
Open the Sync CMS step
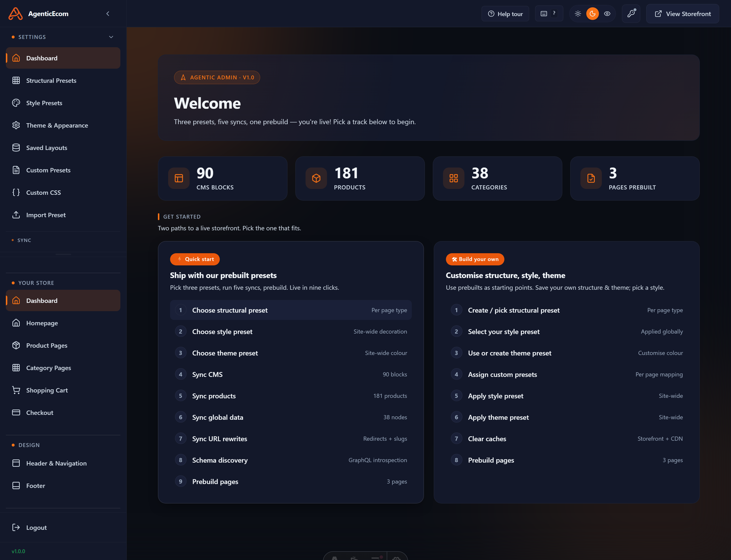(x=291, y=374)
